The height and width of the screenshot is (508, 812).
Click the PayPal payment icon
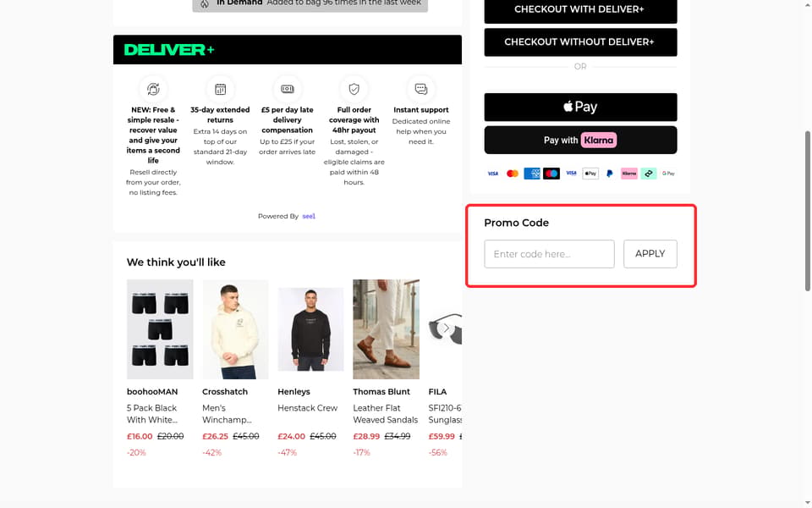(x=610, y=174)
